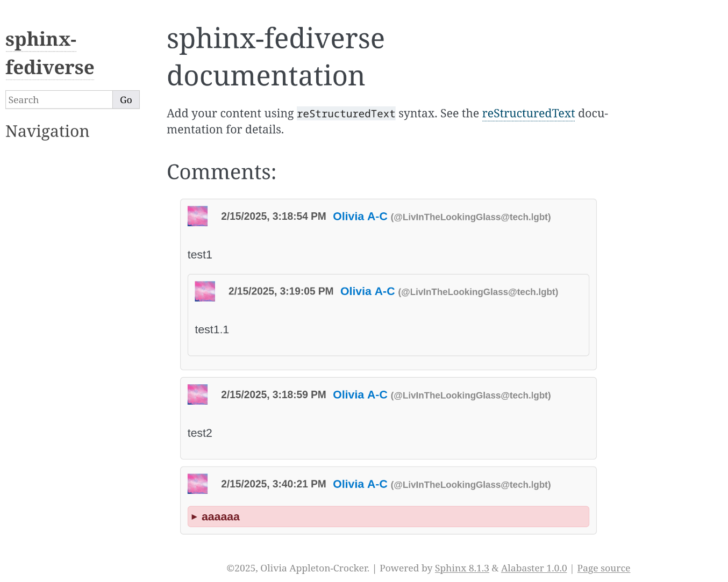Click the @LivInTheLookingGlass handle on test2
Image resolution: width=728 pixels, height=582 pixels.
click(x=470, y=395)
